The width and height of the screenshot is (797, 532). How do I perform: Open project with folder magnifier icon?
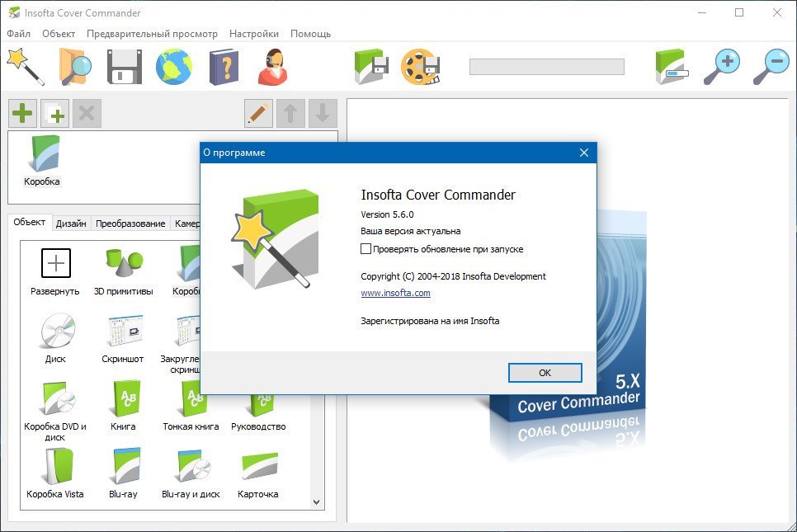tap(75, 66)
